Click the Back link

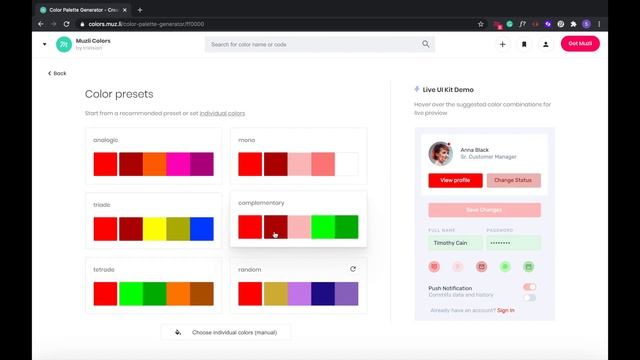(57, 73)
